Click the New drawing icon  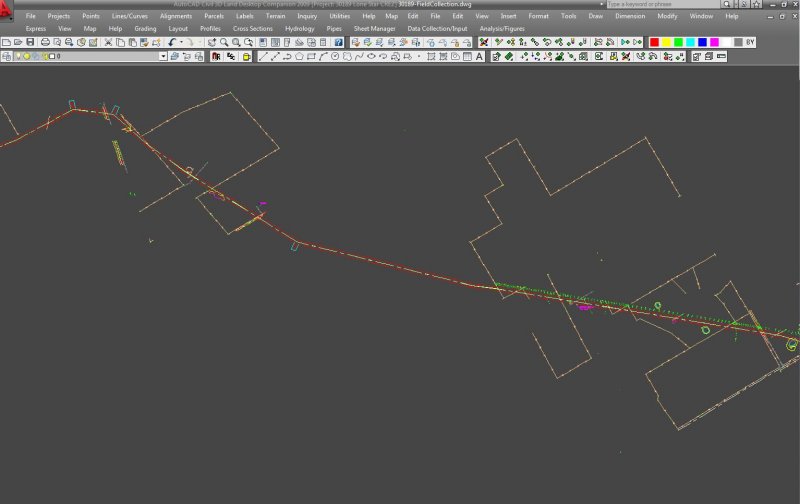click(6, 42)
